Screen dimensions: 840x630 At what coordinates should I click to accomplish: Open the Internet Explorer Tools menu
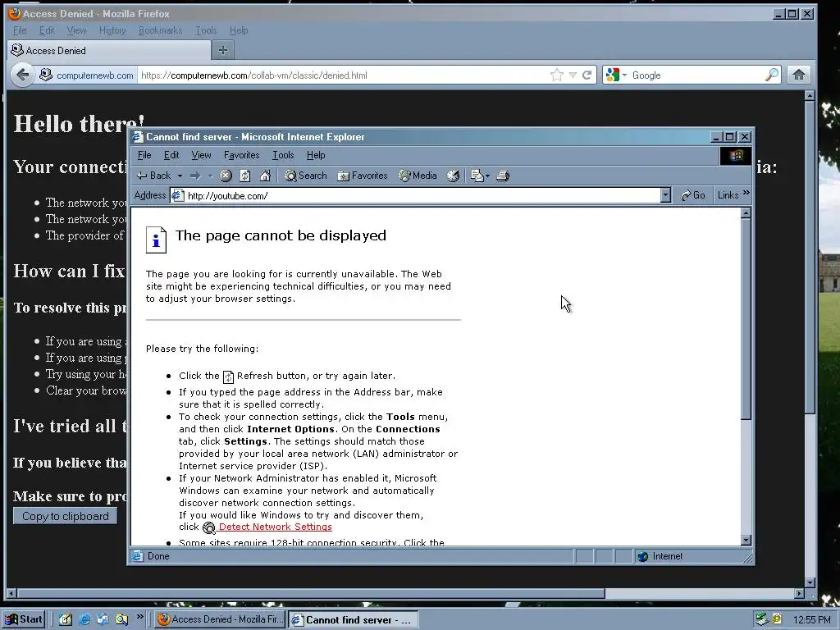(x=283, y=155)
